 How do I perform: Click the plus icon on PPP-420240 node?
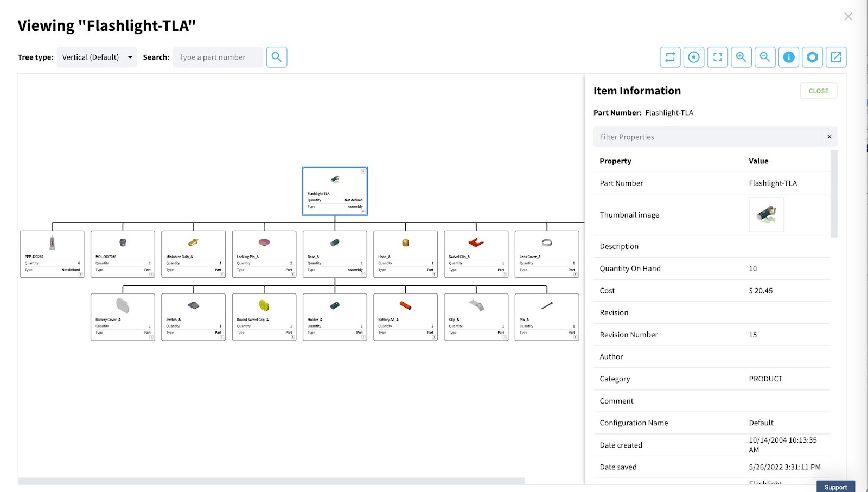click(81, 274)
